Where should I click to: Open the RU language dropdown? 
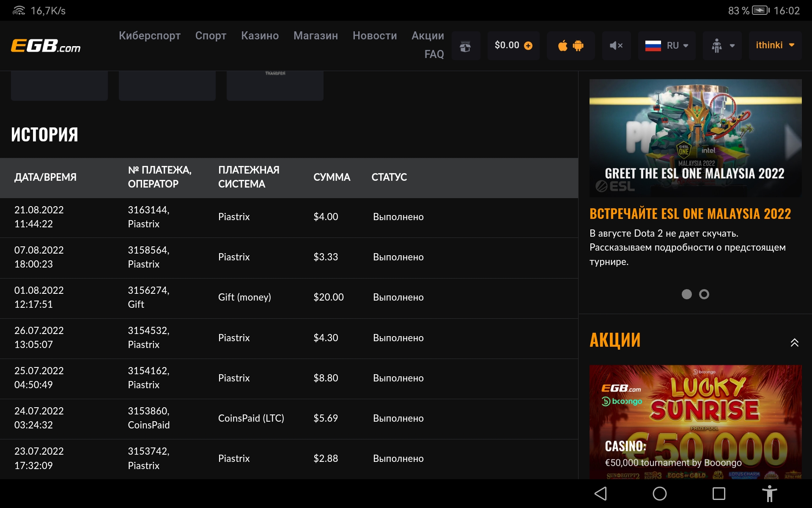667,46
